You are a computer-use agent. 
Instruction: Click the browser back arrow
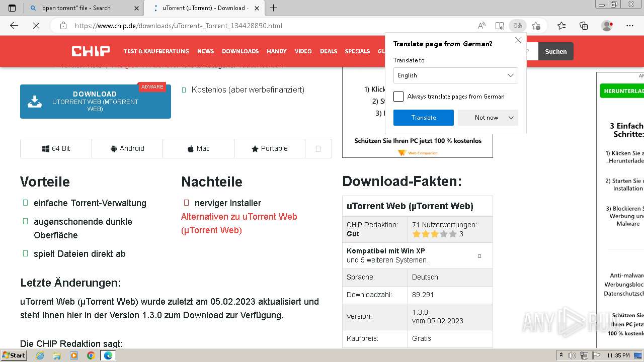14,26
